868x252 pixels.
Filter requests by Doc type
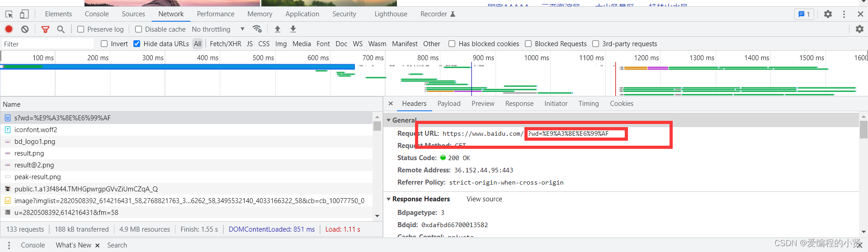[341, 43]
